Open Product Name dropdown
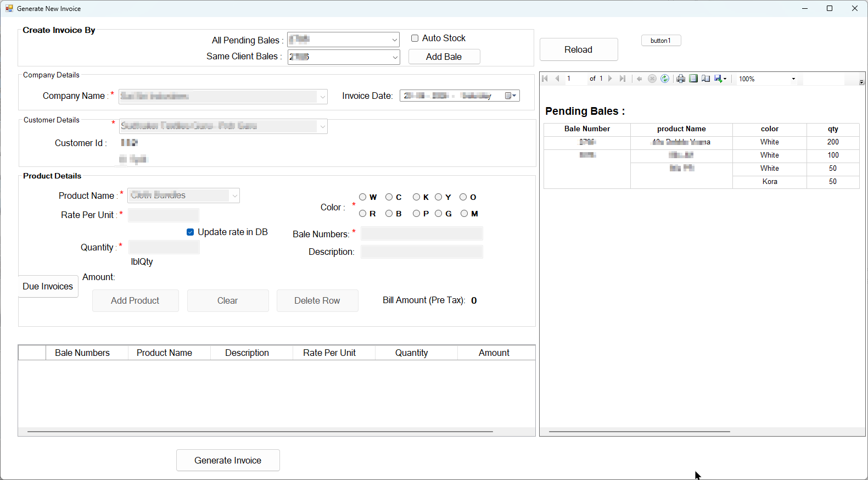The image size is (868, 480). tap(234, 196)
